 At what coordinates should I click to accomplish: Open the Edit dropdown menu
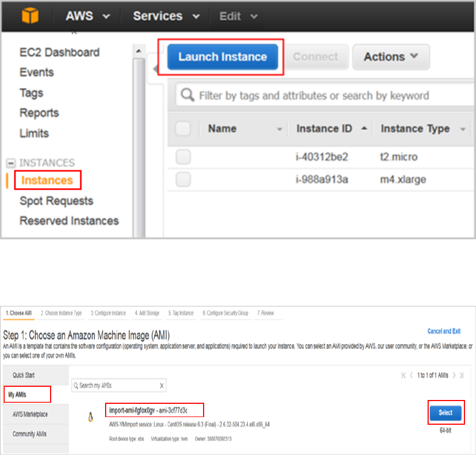click(x=238, y=16)
